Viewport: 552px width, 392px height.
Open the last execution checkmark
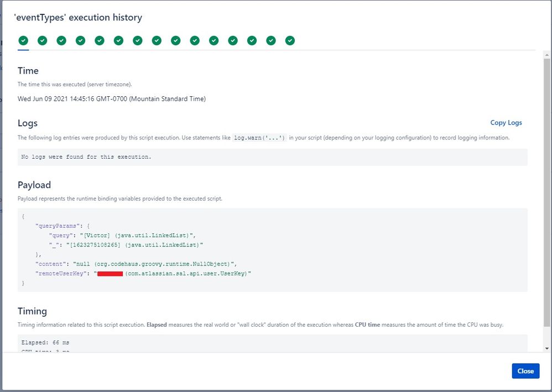tap(290, 40)
